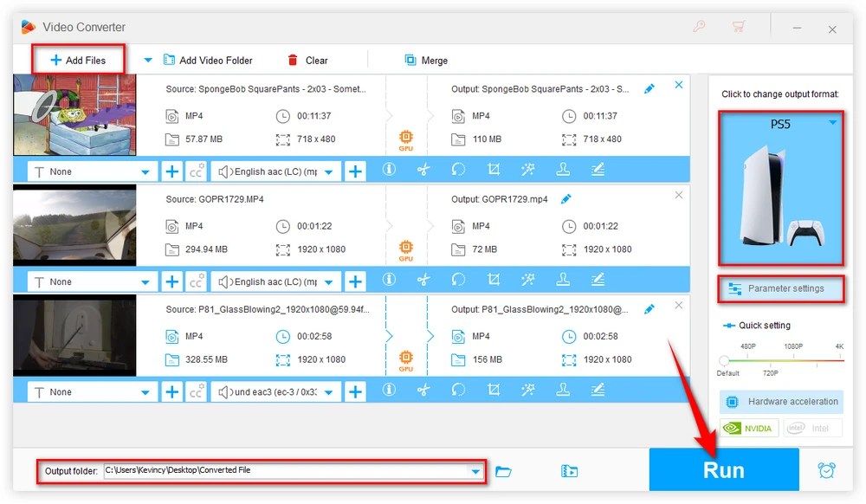Rotate the GOPR1729 video
Image resolution: width=866 pixels, height=504 pixels.
click(x=458, y=280)
